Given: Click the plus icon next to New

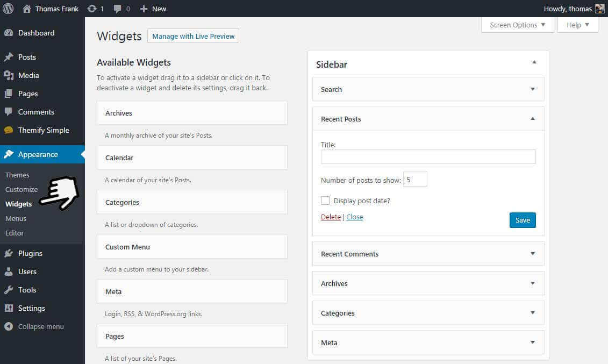Looking at the screenshot, I should pos(144,9).
